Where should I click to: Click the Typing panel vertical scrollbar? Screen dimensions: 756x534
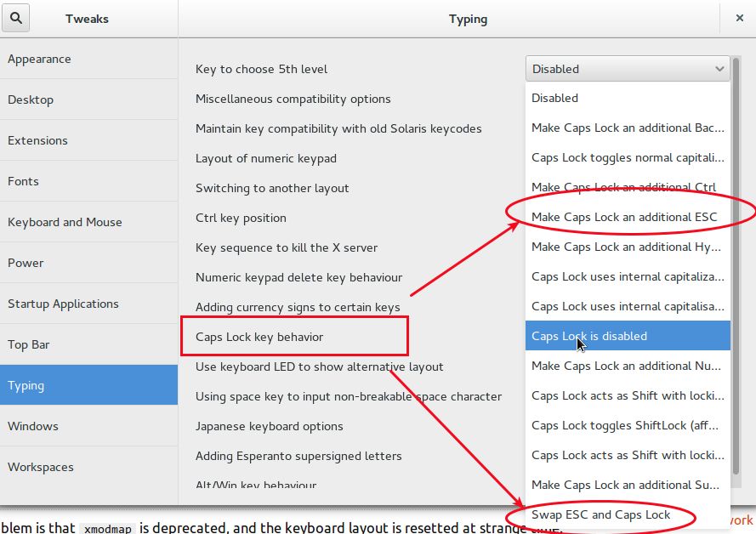click(736, 265)
